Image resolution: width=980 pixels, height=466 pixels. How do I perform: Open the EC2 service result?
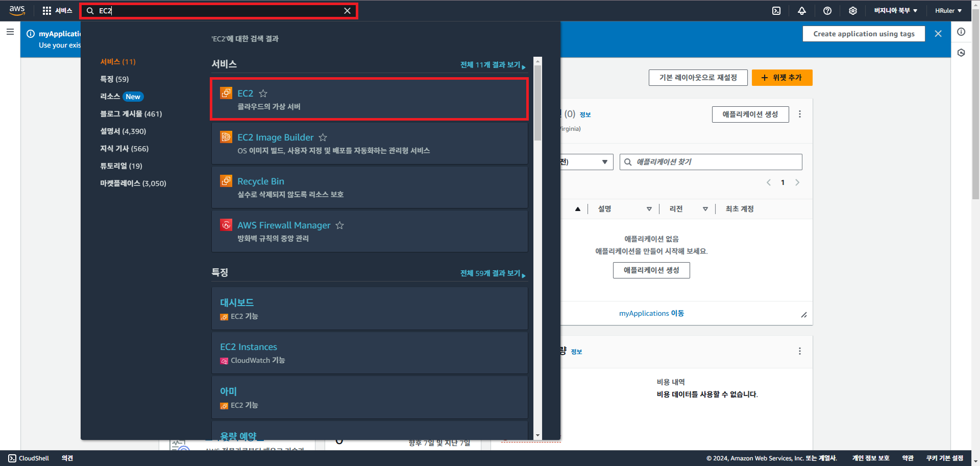[369, 99]
